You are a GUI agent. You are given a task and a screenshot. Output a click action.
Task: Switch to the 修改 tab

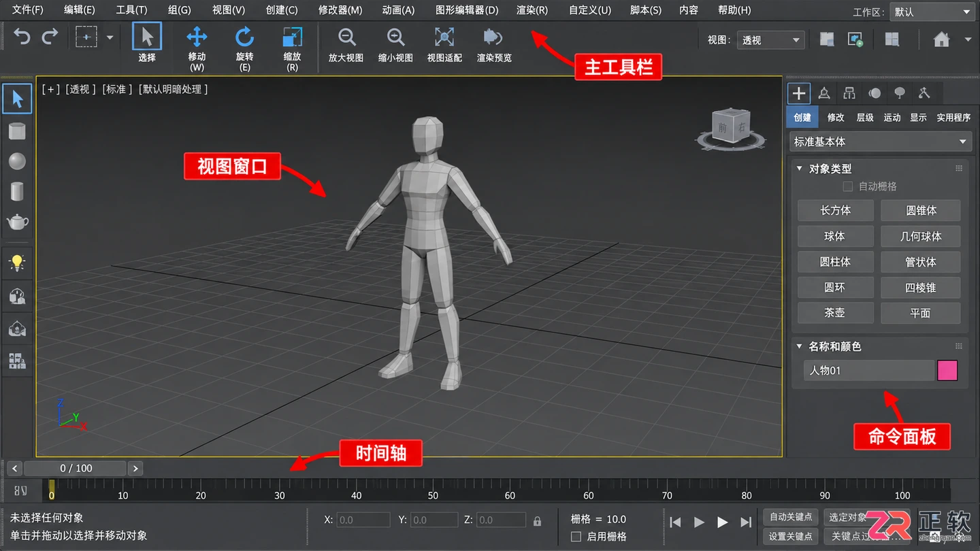[x=836, y=117]
